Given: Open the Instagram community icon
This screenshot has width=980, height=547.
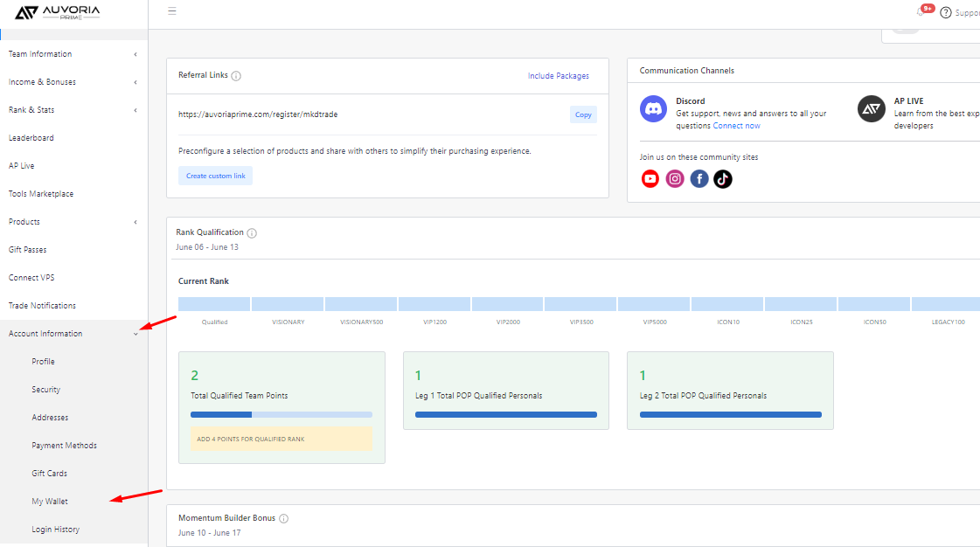Looking at the screenshot, I should coord(675,179).
